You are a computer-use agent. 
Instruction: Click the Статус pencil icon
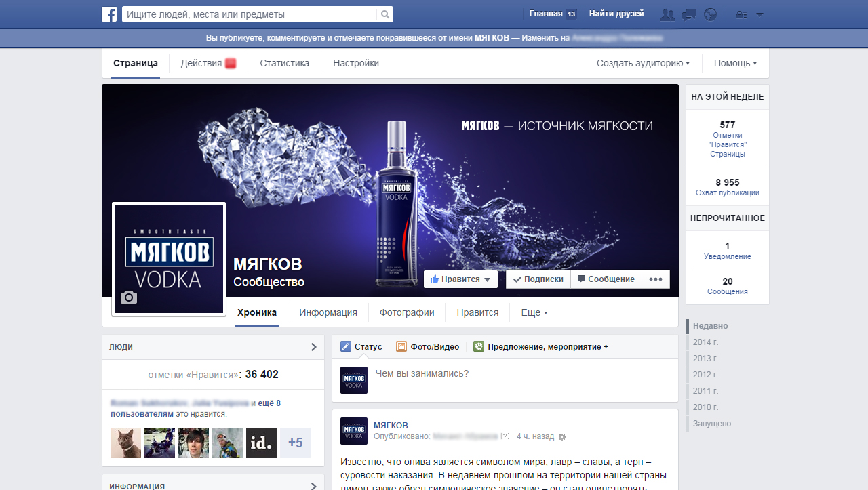click(x=346, y=346)
